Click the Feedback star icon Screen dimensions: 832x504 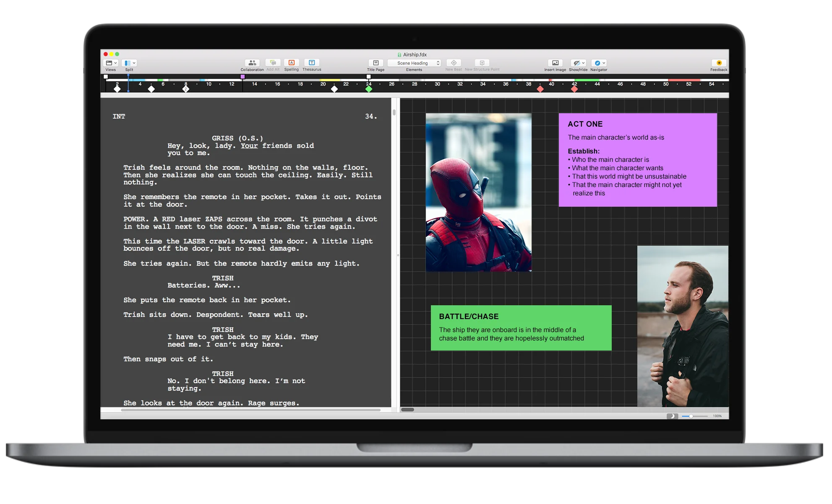719,63
